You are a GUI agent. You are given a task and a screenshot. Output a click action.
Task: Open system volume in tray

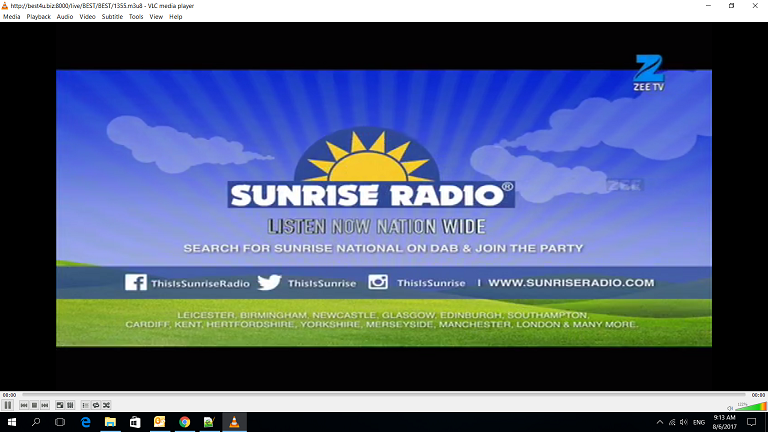684,422
